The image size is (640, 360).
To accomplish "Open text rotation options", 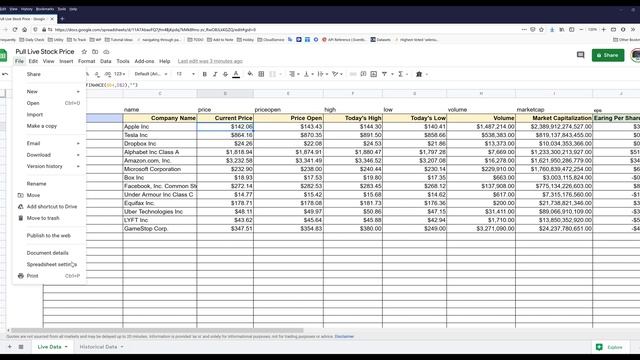I will pyautogui.click(x=337, y=74).
